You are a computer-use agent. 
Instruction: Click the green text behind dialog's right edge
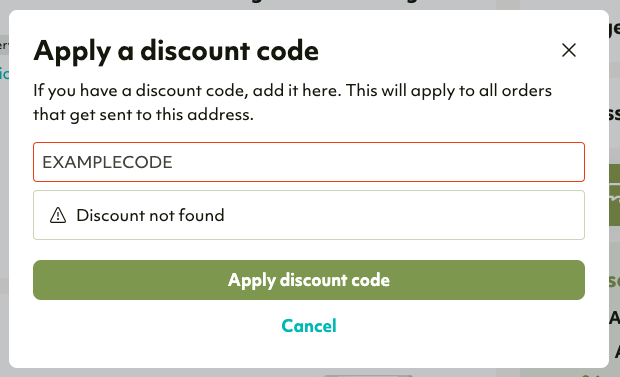[614, 280]
